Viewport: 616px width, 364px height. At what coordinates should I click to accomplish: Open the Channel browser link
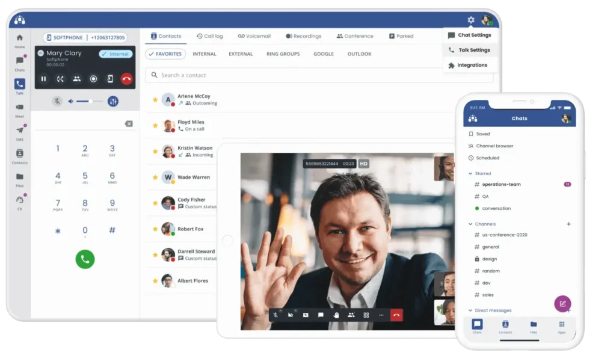494,146
